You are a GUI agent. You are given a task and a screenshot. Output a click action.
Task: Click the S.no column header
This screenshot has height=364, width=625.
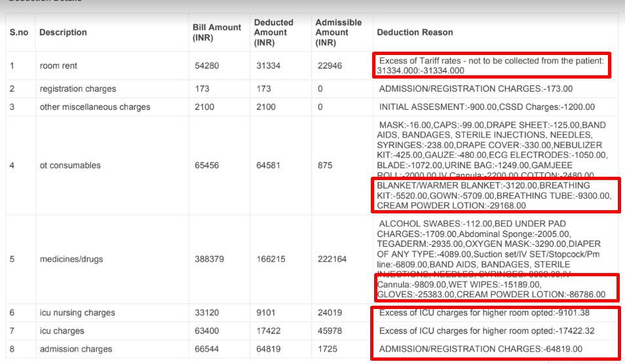[19, 32]
